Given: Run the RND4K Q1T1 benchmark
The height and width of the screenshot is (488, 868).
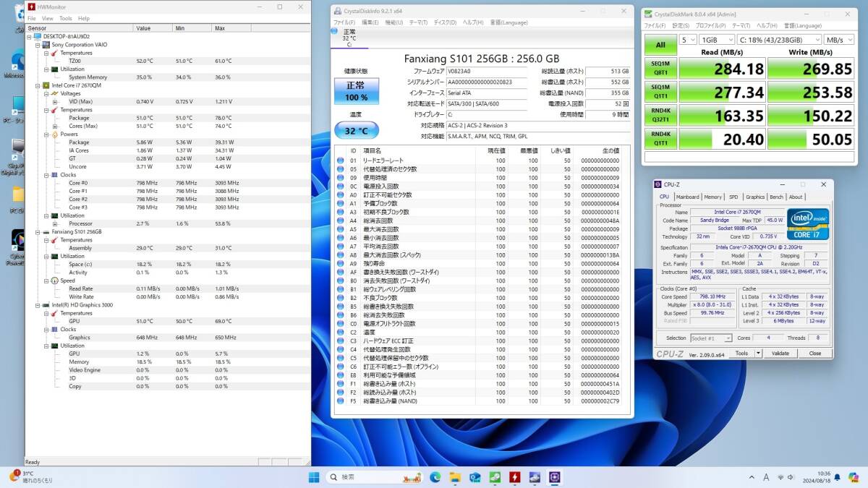Looking at the screenshot, I should click(660, 139).
